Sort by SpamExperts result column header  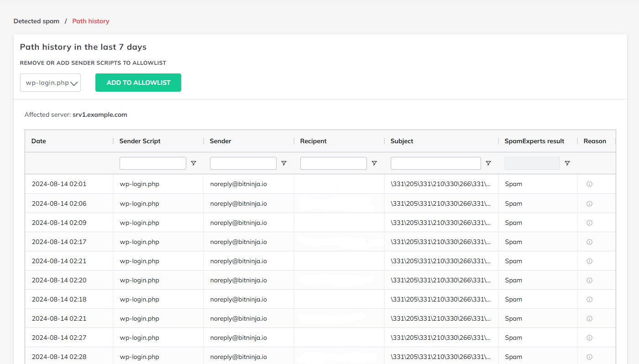(x=534, y=141)
